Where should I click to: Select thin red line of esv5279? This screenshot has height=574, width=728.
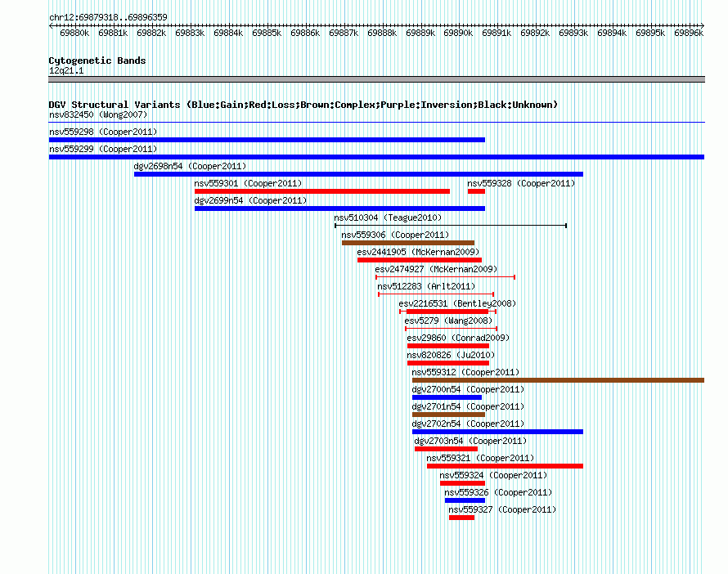pos(452,329)
